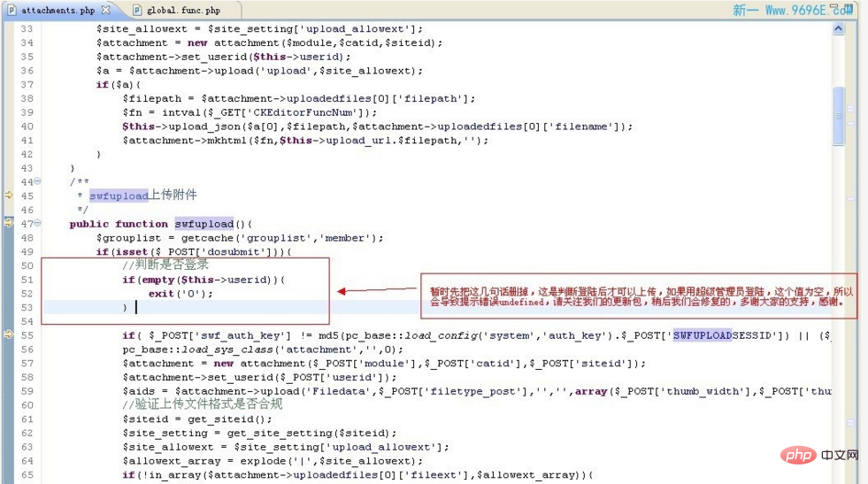Click the '$this->upload_json' line 40
The width and height of the screenshot is (868, 484).
(378, 127)
